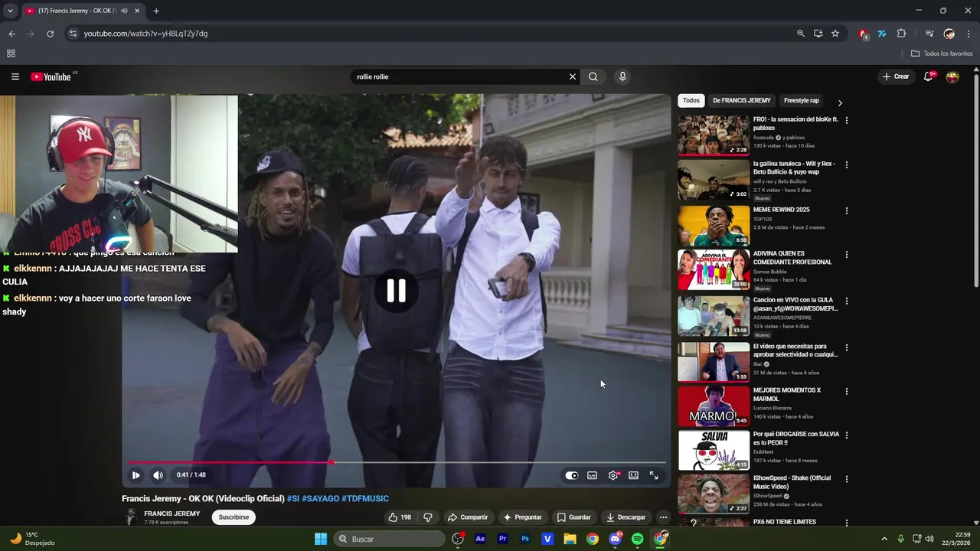The image size is (980, 551).
Task: Like the video (198 likes)
Action: pos(400,517)
